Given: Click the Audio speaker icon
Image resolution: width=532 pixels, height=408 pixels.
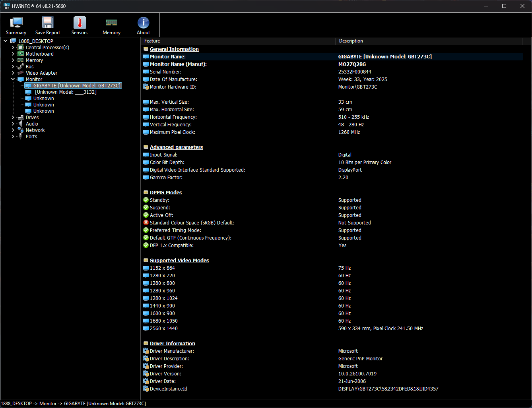Looking at the screenshot, I should [x=21, y=124].
